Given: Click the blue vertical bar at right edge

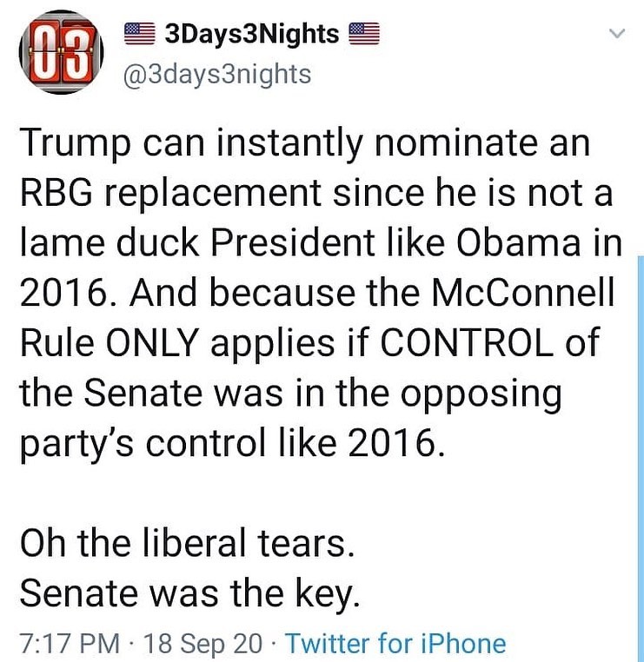Looking at the screenshot, I should point(641,458).
